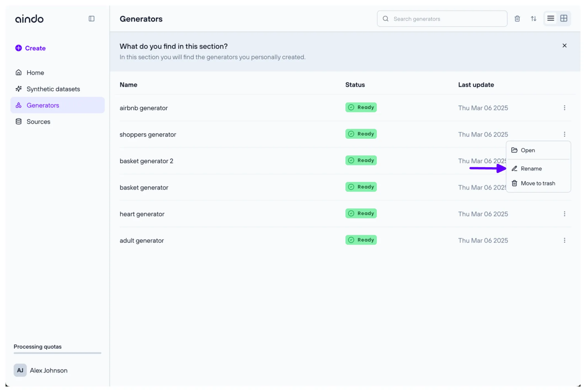Dismiss the section info banner
Image resolution: width=586 pixels, height=392 pixels.
click(564, 46)
